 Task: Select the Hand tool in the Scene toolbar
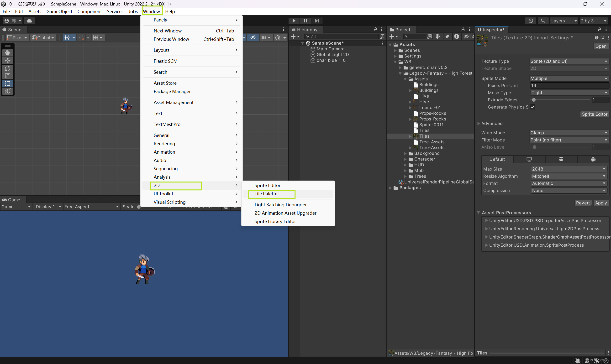[x=8, y=53]
